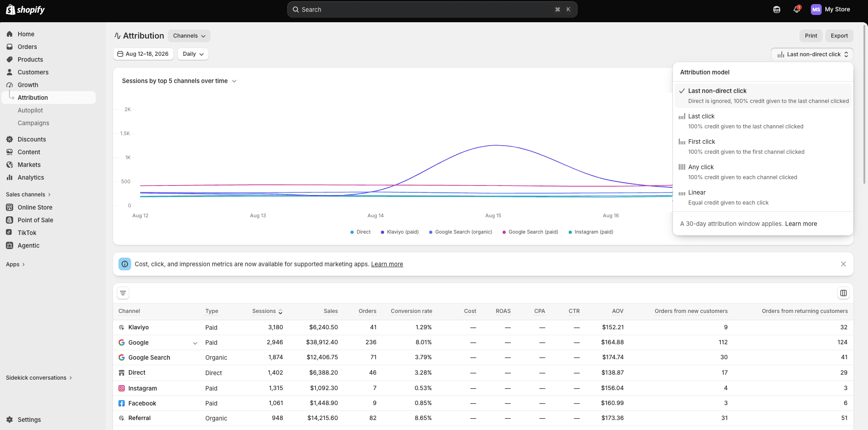Click the Klaviyo channel icon
Image resolution: width=868 pixels, height=430 pixels.
point(122,327)
